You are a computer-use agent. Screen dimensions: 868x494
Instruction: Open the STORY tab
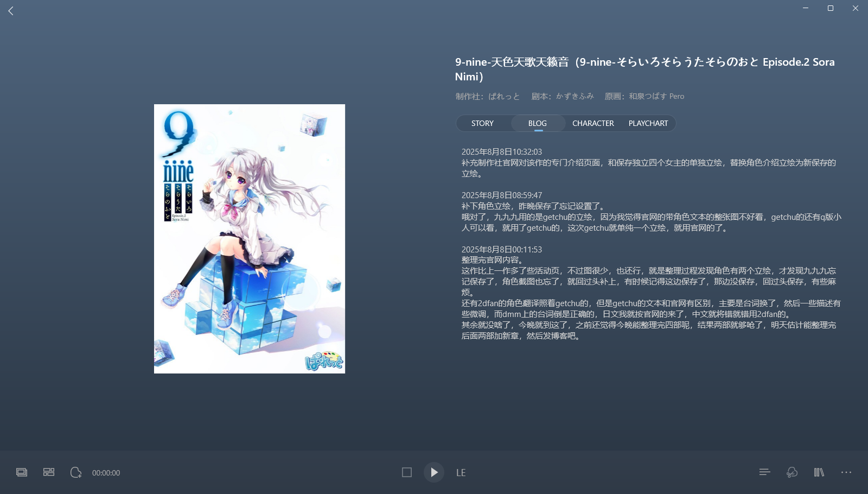[x=482, y=123]
